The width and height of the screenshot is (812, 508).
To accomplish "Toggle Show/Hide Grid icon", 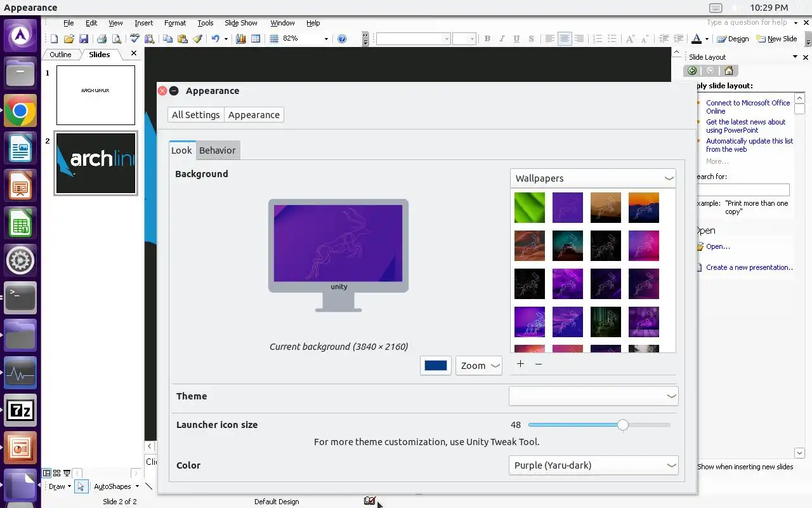I will [x=274, y=39].
